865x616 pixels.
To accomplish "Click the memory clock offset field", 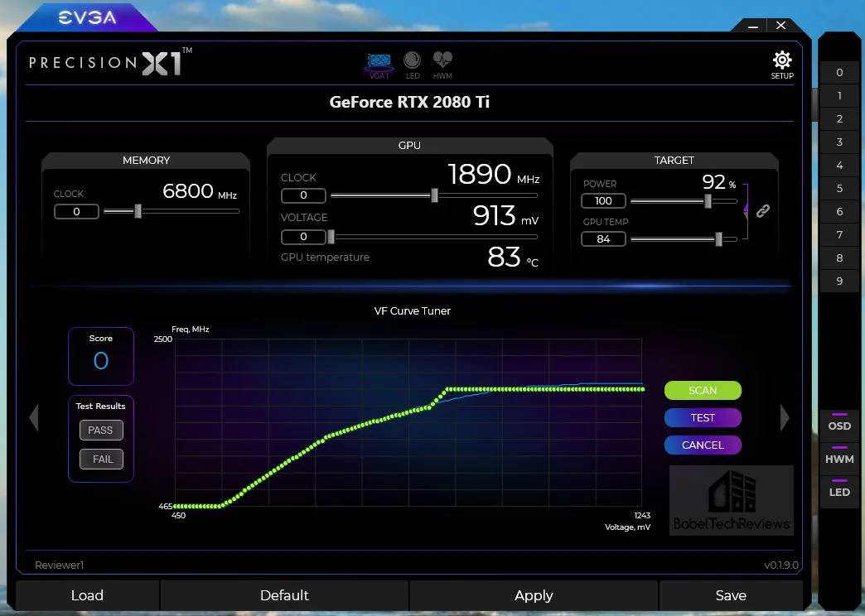I will click(77, 212).
